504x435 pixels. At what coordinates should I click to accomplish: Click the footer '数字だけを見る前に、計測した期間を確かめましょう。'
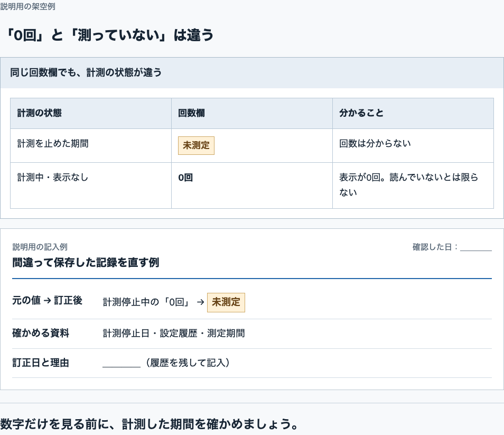pyautogui.click(x=150, y=424)
